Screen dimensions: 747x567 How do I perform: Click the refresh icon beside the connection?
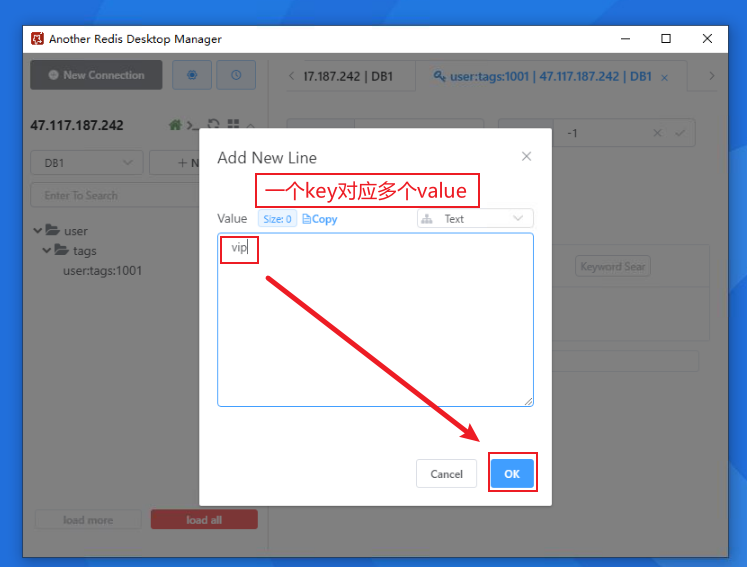tap(214, 124)
